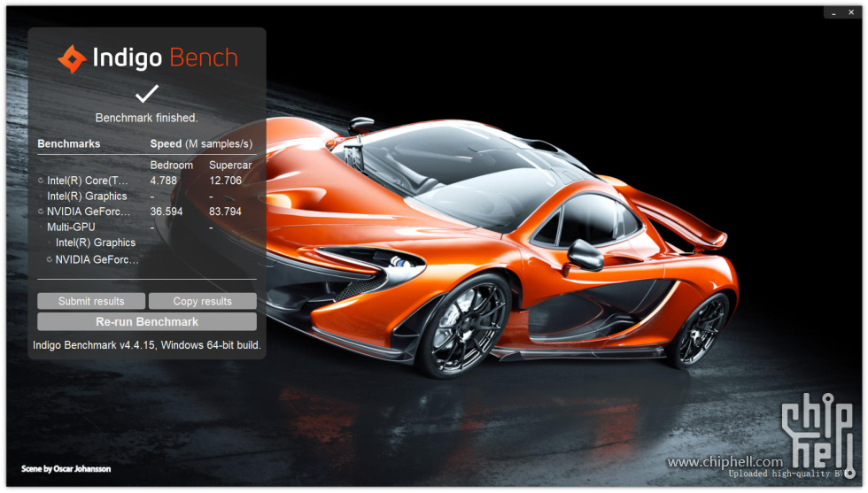Enable the Multi-GPU benchmark checkbox
Viewport: 868px width, 493px height.
click(41, 227)
